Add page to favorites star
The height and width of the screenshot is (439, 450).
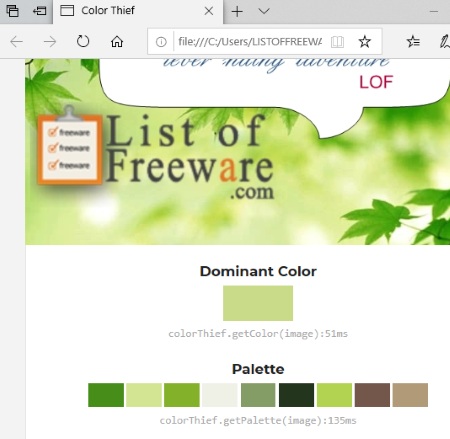(364, 42)
